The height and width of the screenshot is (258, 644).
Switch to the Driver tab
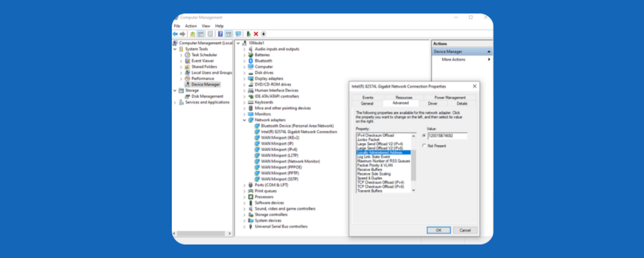pos(432,103)
